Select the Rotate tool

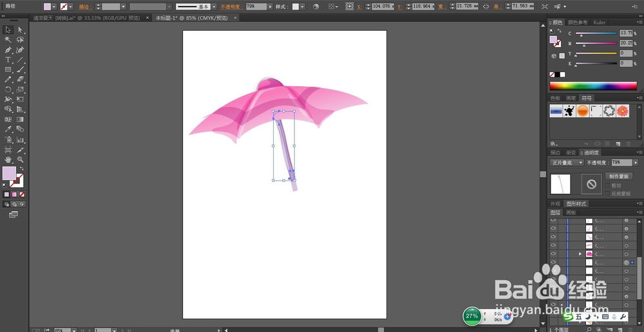(x=8, y=89)
